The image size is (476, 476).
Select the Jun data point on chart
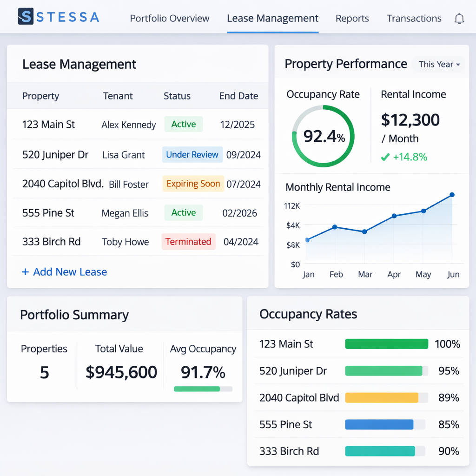[452, 195]
